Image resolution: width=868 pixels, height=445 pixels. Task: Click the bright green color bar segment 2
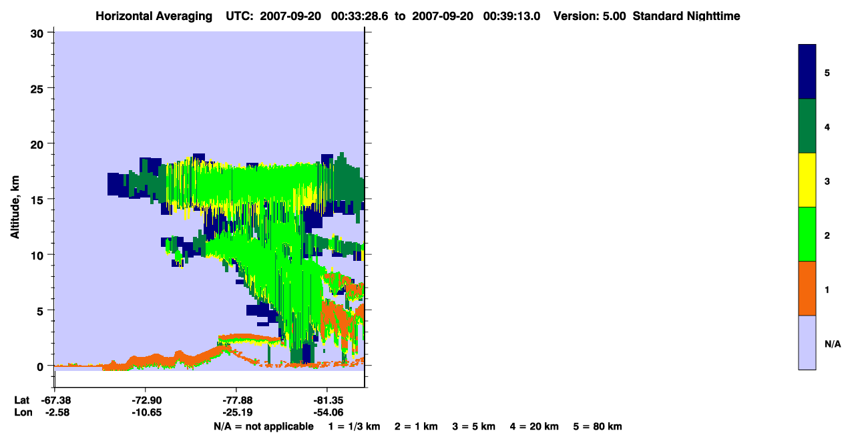807,234
